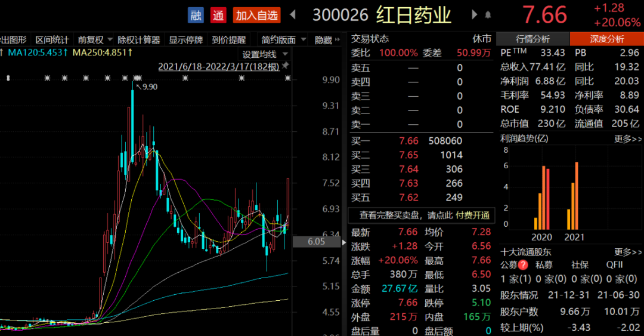
Task: Select 前复权 price adjustment mode
Action: coord(91,40)
